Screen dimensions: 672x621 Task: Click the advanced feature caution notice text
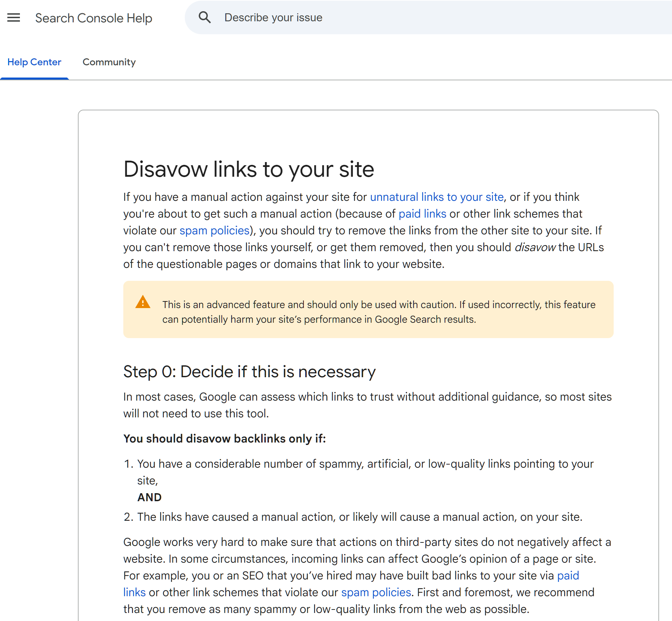coord(379,312)
